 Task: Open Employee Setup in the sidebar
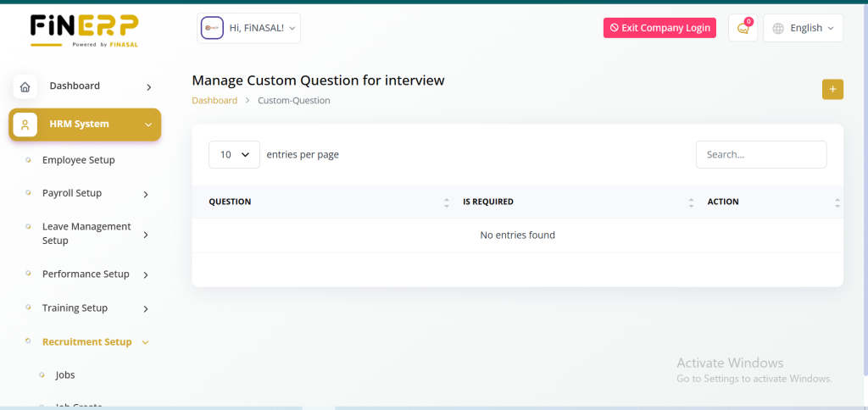(x=78, y=160)
